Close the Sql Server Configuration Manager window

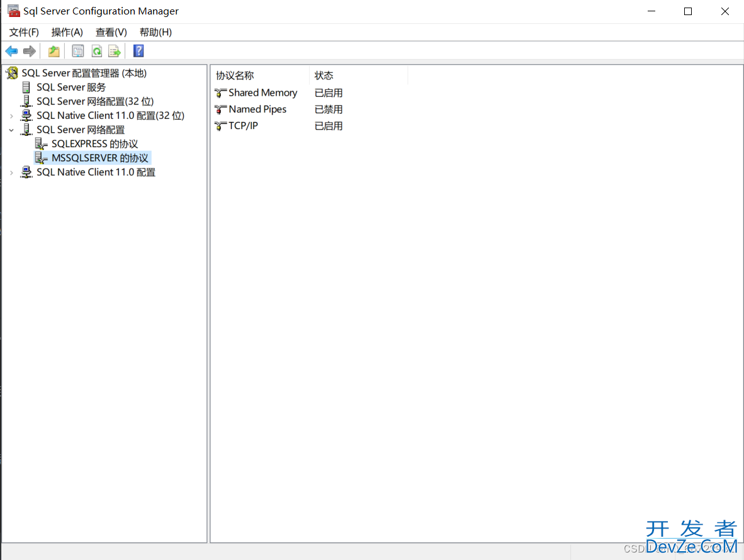coord(725,11)
